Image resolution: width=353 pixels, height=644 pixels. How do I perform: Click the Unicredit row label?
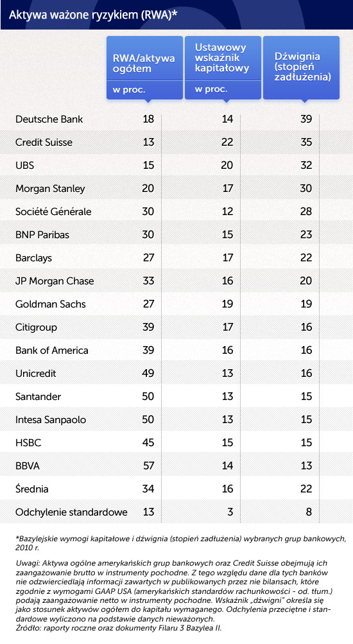click(36, 373)
